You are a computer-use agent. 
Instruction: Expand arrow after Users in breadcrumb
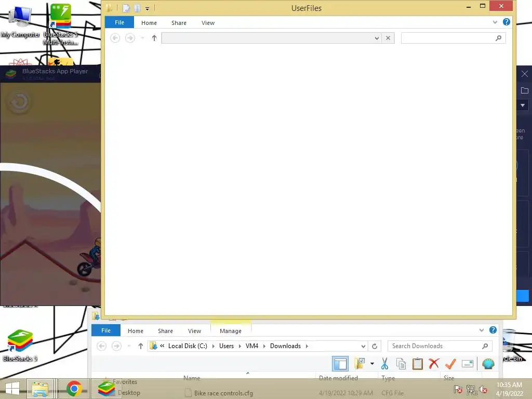[240, 346]
